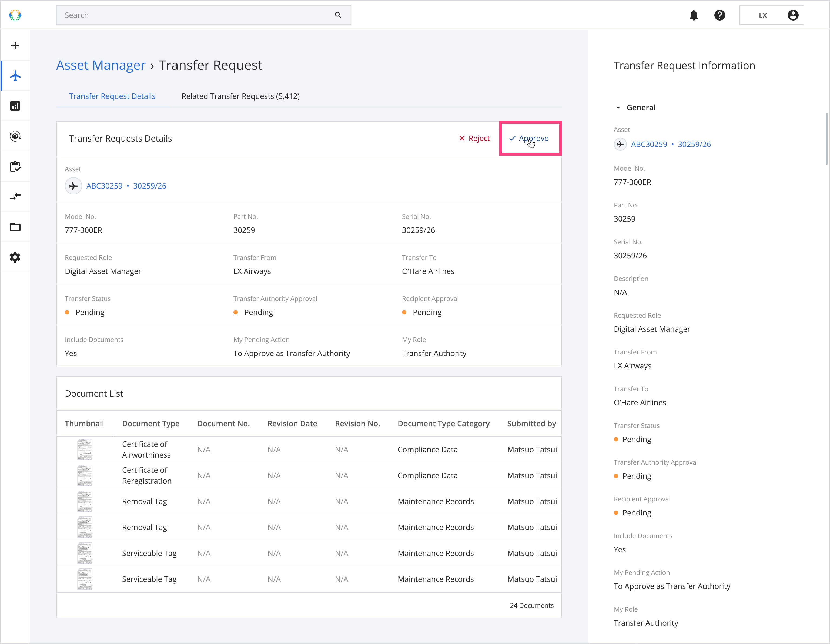Switch to Transfer Request Details tab
The height and width of the screenshot is (644, 830).
pos(112,96)
